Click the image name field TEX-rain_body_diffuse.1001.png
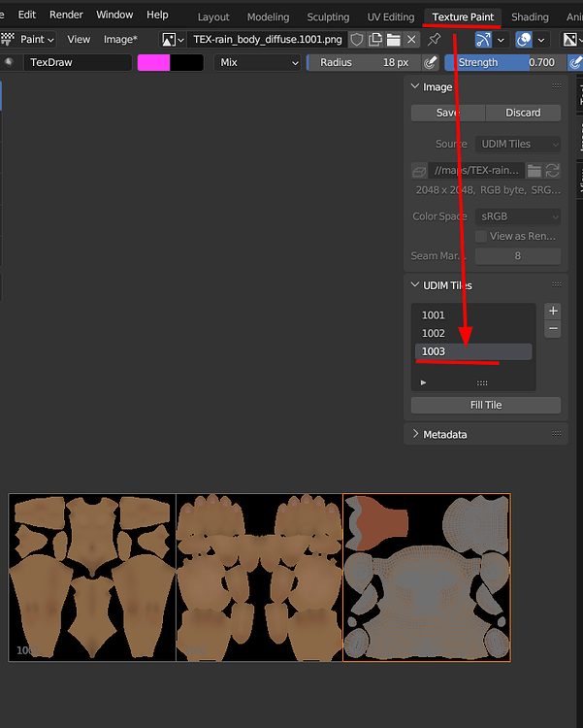 pyautogui.click(x=268, y=40)
